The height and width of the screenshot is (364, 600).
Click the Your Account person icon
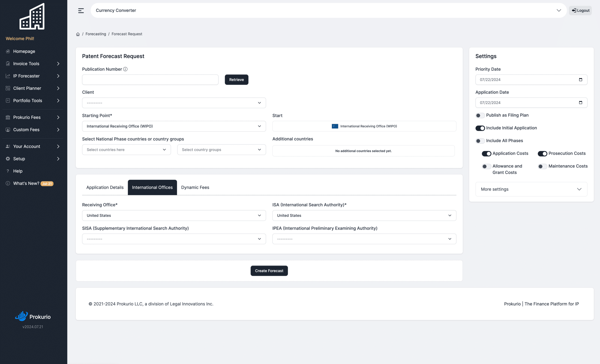(8, 146)
